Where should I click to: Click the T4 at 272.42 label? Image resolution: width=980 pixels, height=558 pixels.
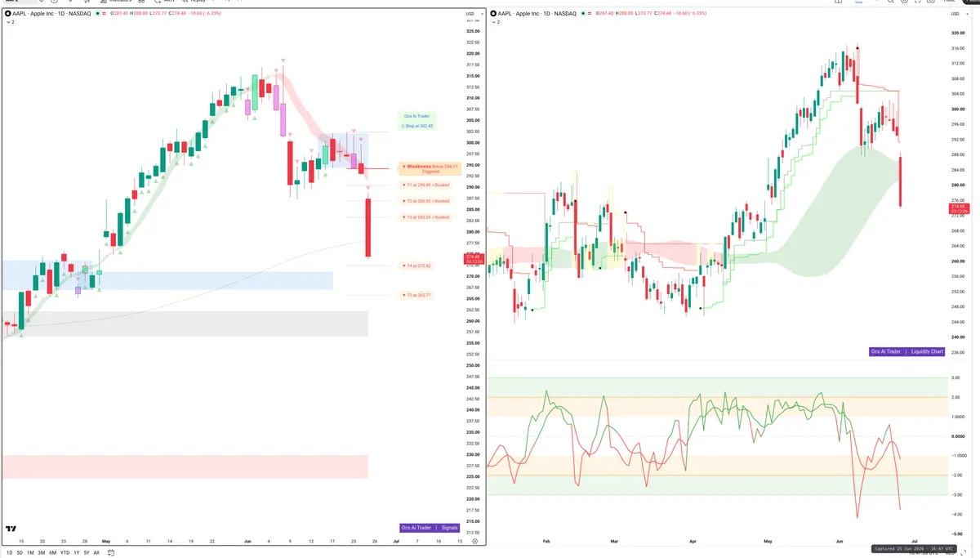pos(417,266)
